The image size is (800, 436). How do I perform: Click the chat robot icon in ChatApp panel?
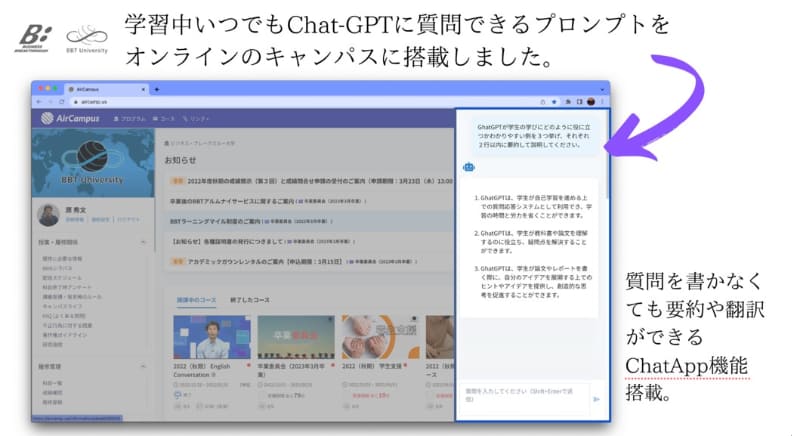(x=468, y=167)
